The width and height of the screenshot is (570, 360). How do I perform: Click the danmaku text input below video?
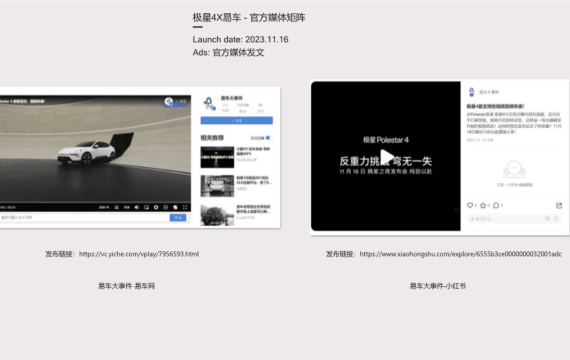[84, 217]
